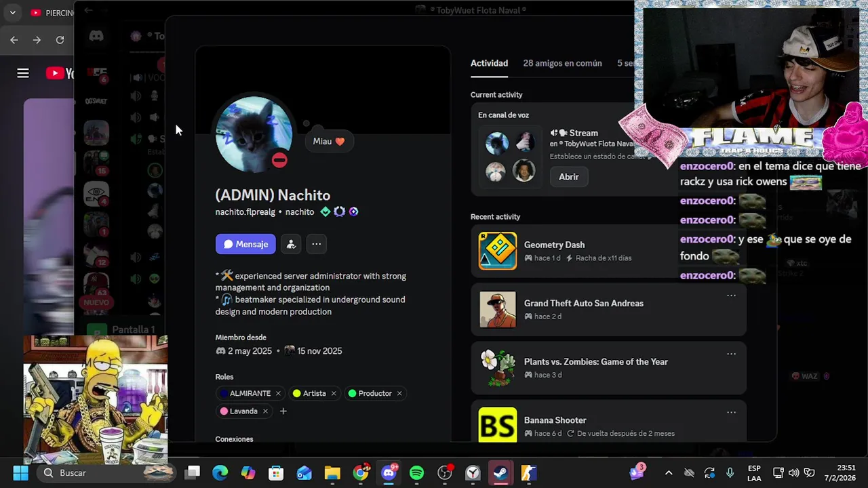This screenshot has width=868, height=488.
Task: Open the volume control in system tray
Action: tap(793, 473)
